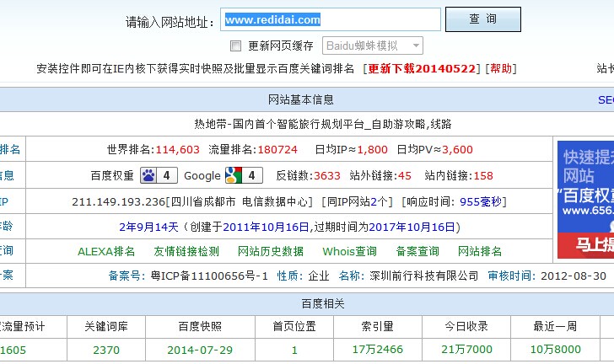614x364 pixels.
Task: Open the 网站历史数据 link
Action: pyautogui.click(x=271, y=251)
